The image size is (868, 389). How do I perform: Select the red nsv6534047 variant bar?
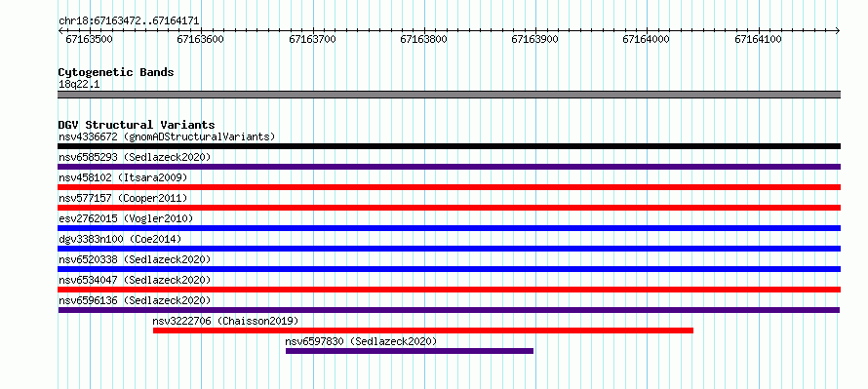449,290
